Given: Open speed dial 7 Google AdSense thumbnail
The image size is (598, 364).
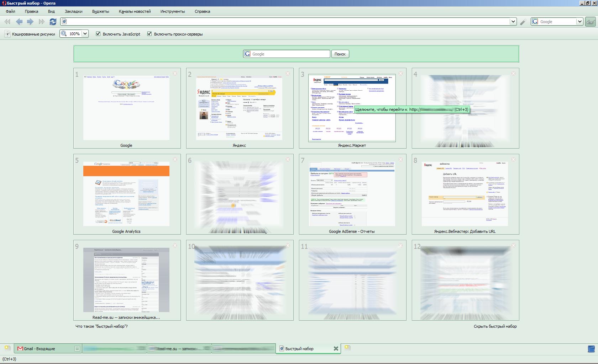Looking at the screenshot, I should coord(352,193).
